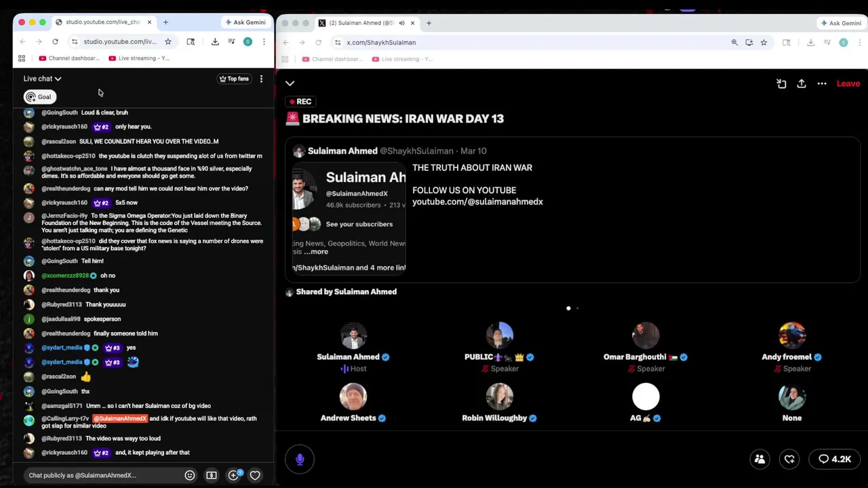
Task: Click the AG participant avatar
Action: pyautogui.click(x=646, y=396)
